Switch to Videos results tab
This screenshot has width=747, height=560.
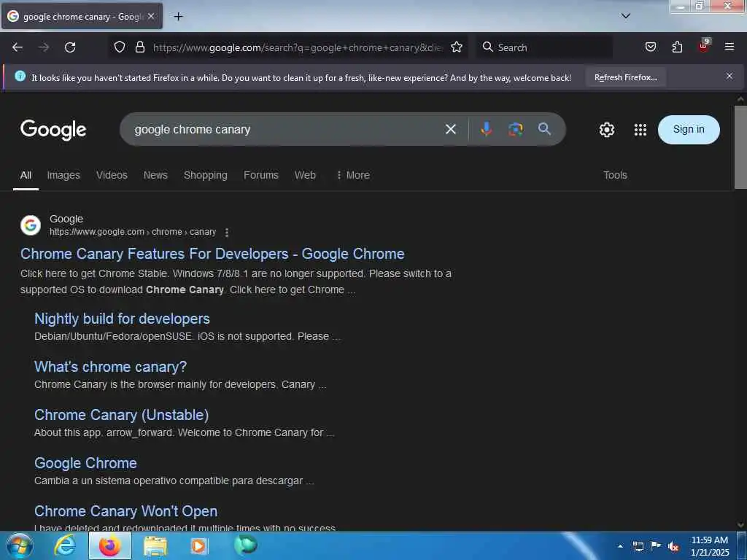pos(112,175)
